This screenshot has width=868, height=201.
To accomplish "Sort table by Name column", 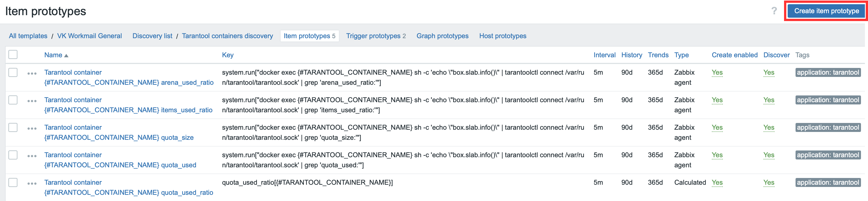I will pos(53,55).
